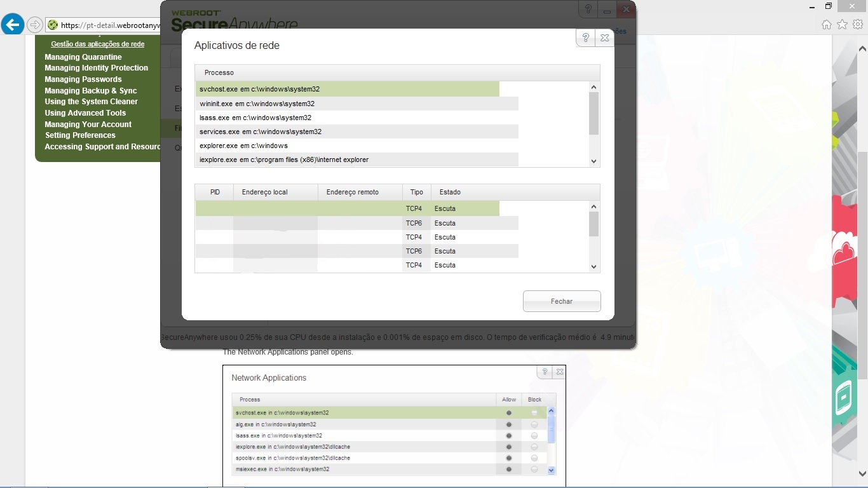Click process list scroll-down arrow
This screenshot has height=488, width=868.
[x=594, y=161]
